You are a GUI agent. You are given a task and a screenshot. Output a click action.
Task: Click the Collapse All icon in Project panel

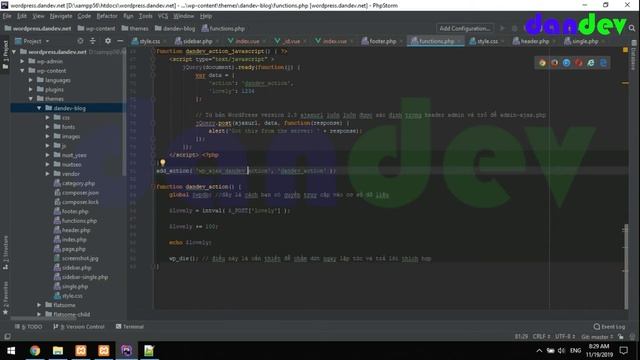click(x=93, y=41)
